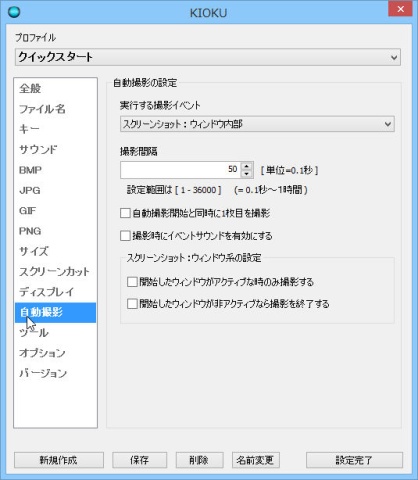The image size is (418, 480).
Task: Open the GIF settings category
Action: 55,211
